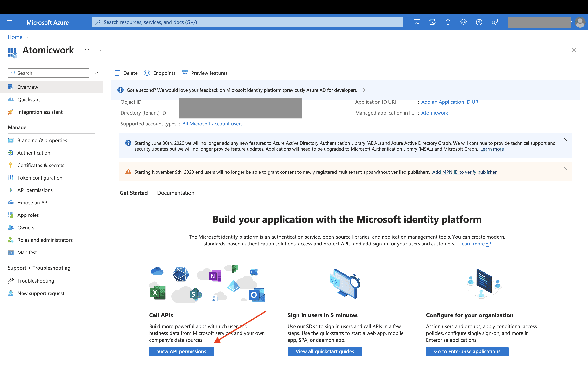The height and width of the screenshot is (382, 588).
Task: Click the Microsoft Azure logo text
Action: 48,22
